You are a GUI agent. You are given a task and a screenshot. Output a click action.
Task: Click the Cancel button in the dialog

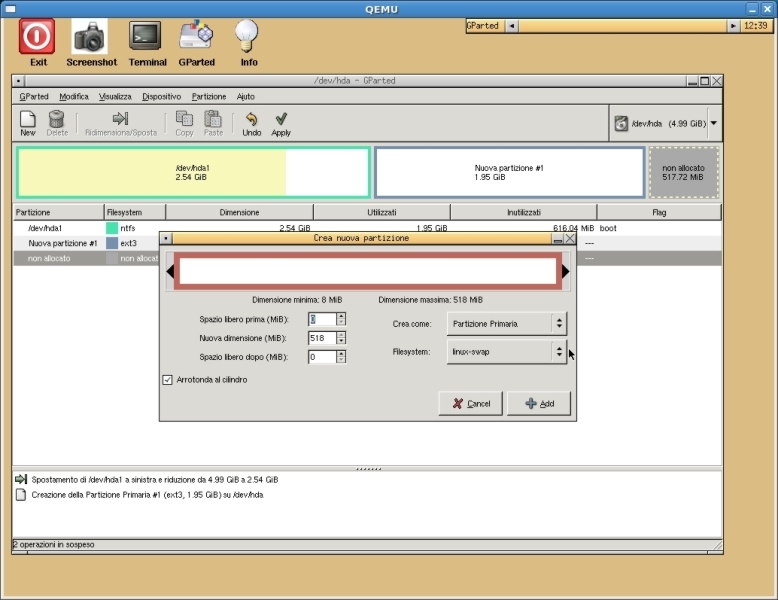(470, 403)
